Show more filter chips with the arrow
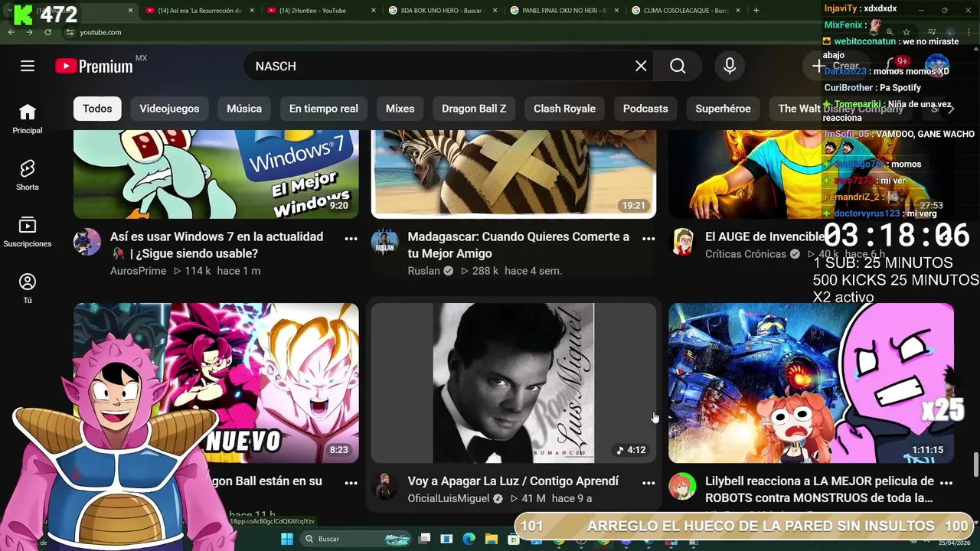This screenshot has height=551, width=980. coord(951,109)
